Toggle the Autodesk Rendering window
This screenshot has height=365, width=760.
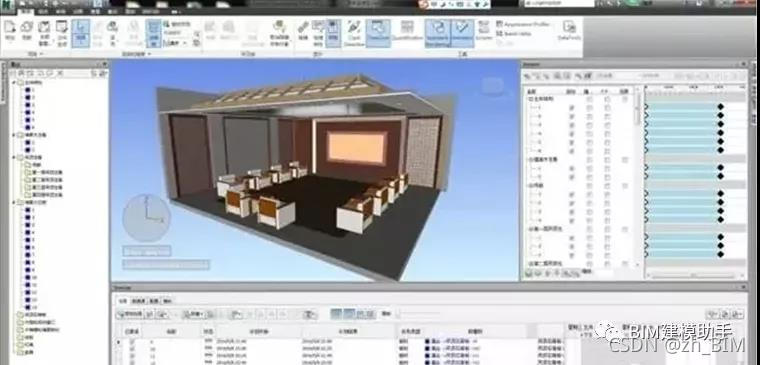[438, 33]
